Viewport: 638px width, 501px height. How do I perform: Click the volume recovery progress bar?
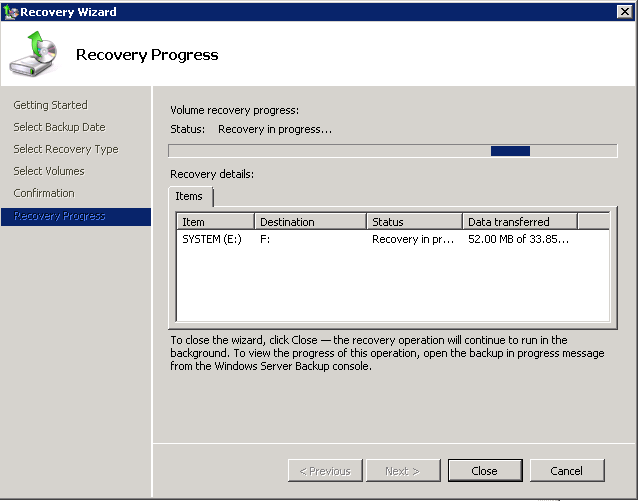pos(393,151)
